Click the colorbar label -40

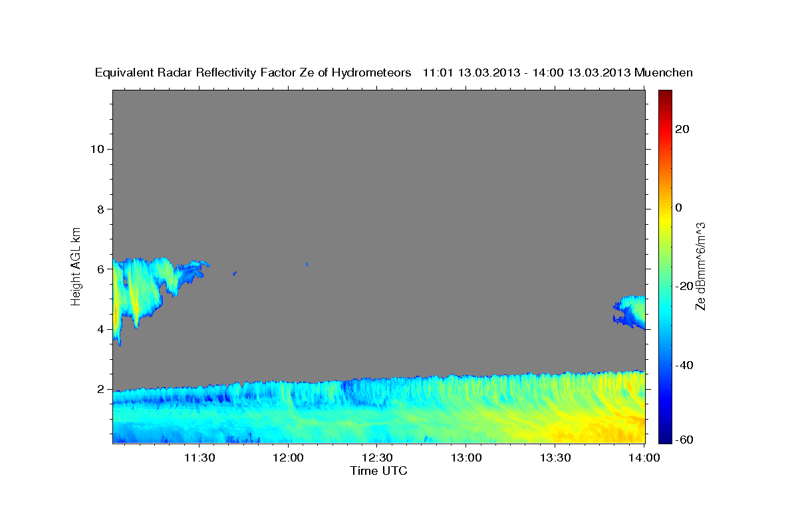tap(684, 365)
